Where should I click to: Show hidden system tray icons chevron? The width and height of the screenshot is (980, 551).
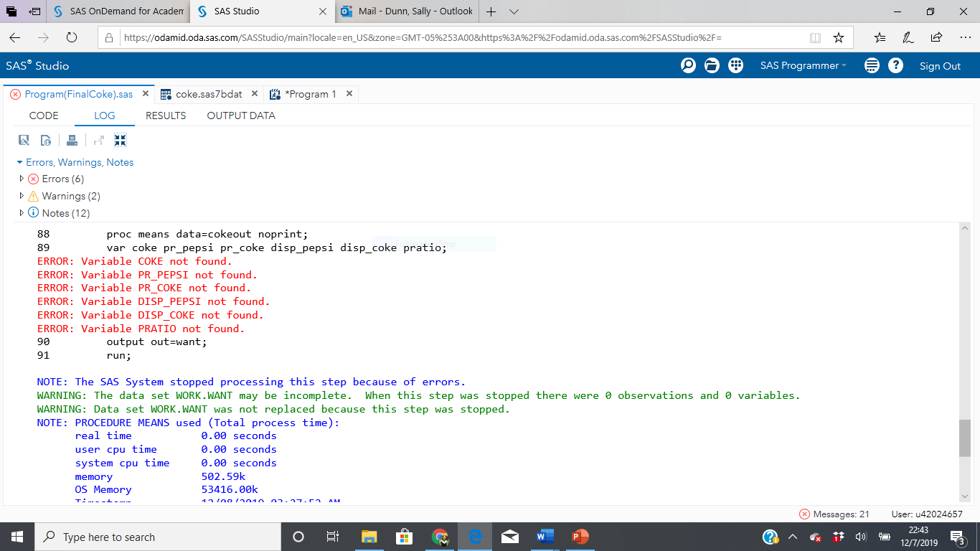click(x=793, y=537)
